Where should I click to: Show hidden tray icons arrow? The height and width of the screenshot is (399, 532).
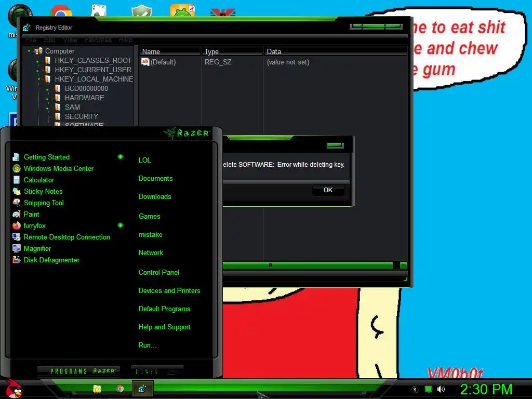(x=415, y=390)
